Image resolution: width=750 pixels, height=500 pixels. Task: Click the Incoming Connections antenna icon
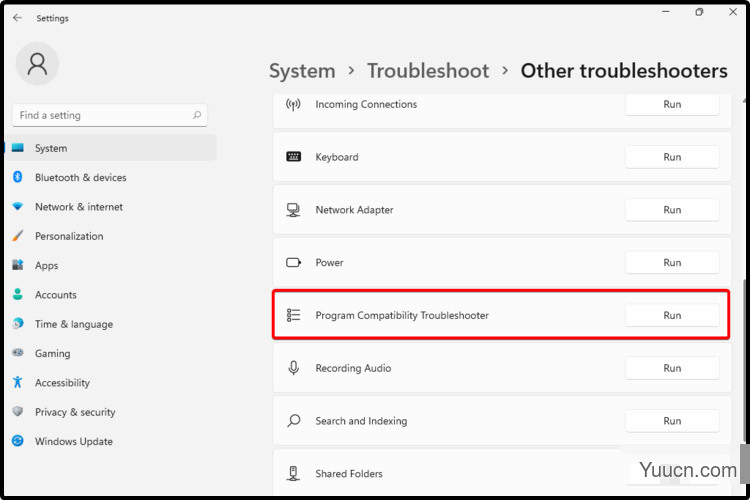[x=293, y=104]
